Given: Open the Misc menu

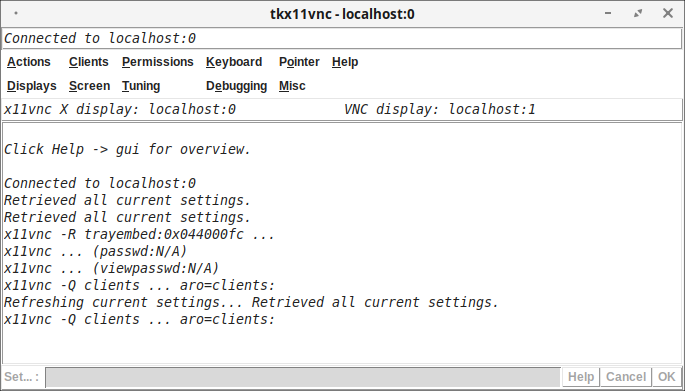Looking at the screenshot, I should [292, 86].
